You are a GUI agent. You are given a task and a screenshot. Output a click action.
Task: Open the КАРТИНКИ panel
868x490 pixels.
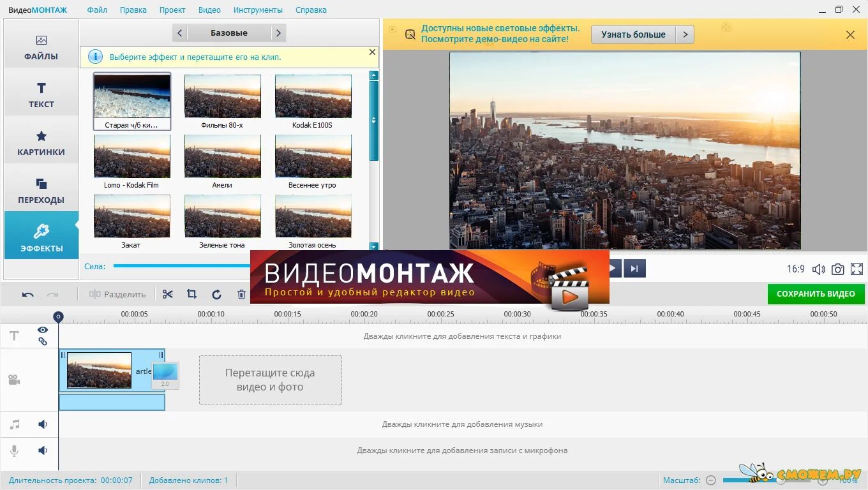click(x=41, y=141)
